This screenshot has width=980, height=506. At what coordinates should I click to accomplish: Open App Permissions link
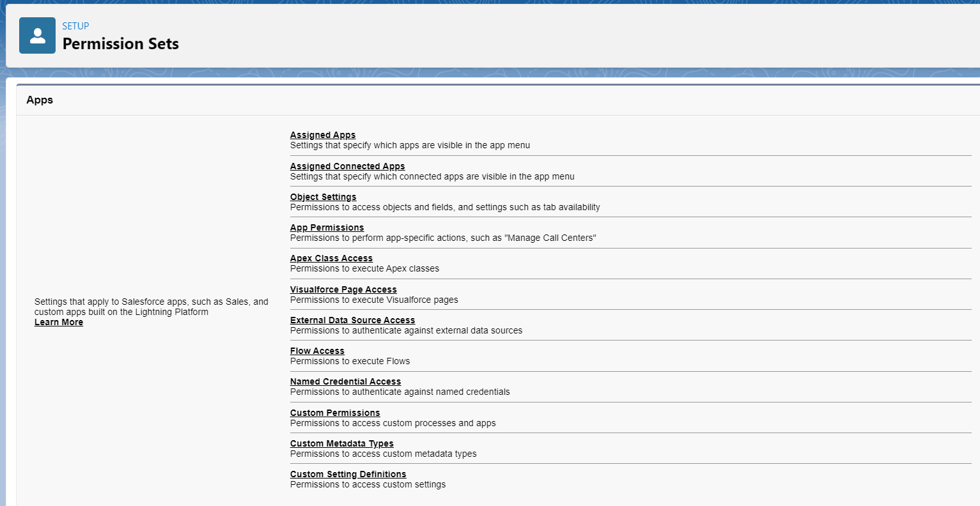tap(327, 227)
